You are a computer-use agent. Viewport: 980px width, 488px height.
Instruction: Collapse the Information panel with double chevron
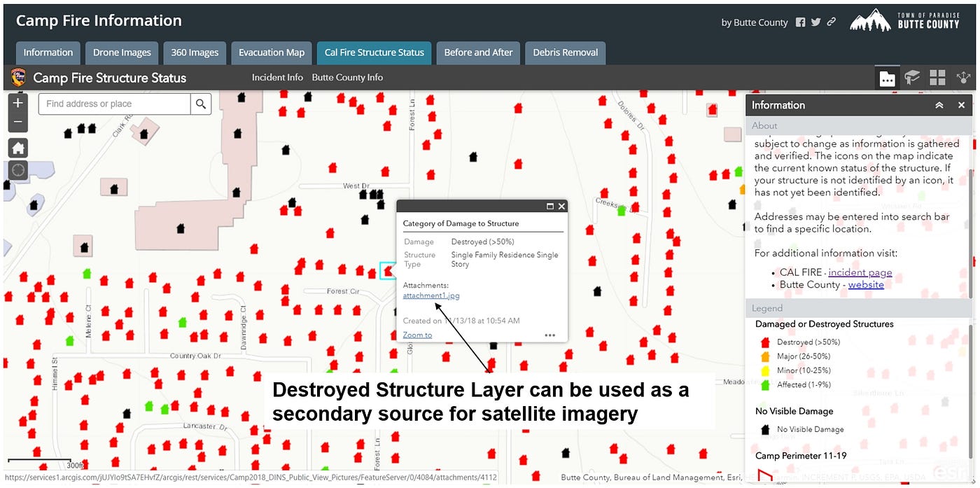[x=939, y=105]
